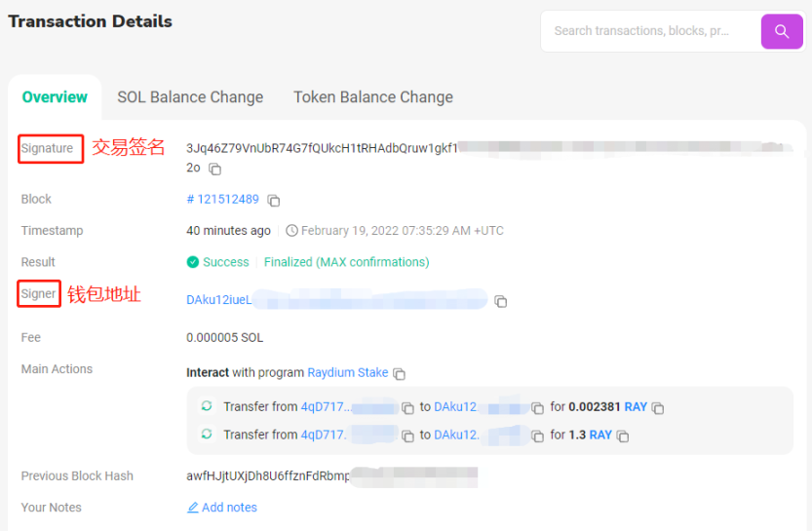Click the swap icon beside the first transfer
The height and width of the screenshot is (531, 812).
coord(207,406)
